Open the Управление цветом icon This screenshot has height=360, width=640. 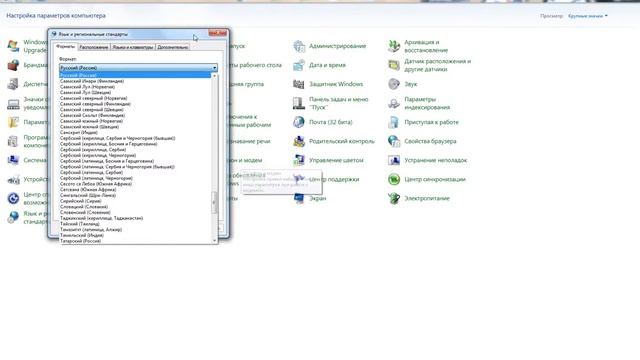click(299, 160)
